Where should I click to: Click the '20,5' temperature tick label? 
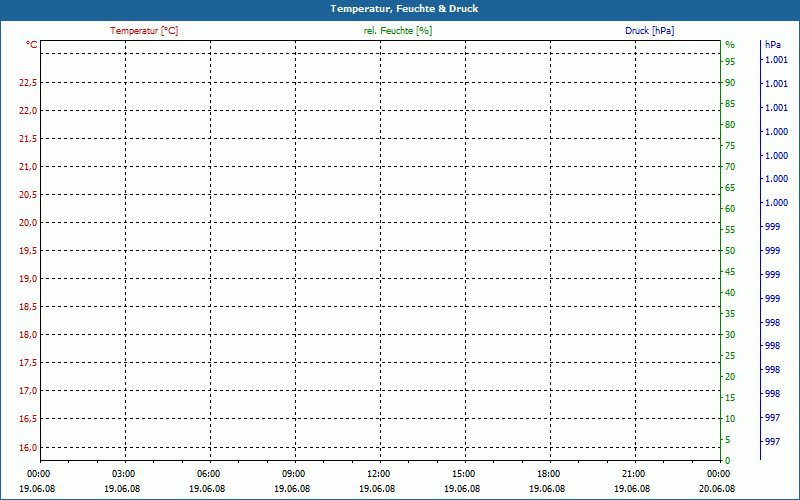point(28,195)
